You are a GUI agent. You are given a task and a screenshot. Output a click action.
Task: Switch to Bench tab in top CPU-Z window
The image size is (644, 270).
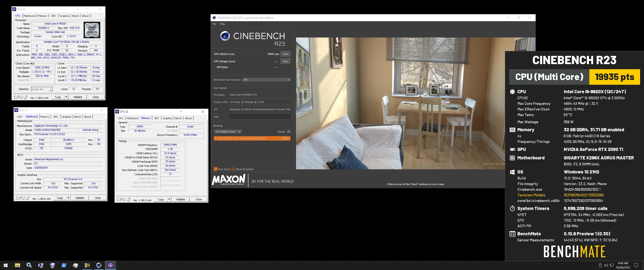tap(75, 16)
